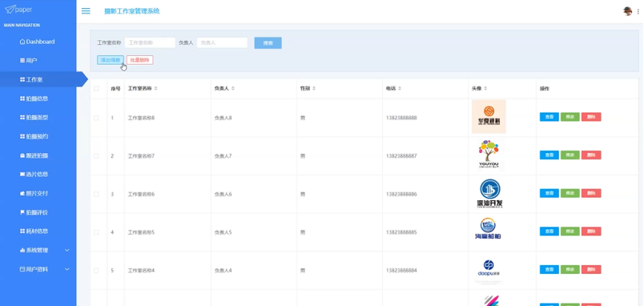Viewport: 644px width, 306px height.
Task: Click 删除 for 工作室名称6 row
Action: pyautogui.click(x=591, y=193)
